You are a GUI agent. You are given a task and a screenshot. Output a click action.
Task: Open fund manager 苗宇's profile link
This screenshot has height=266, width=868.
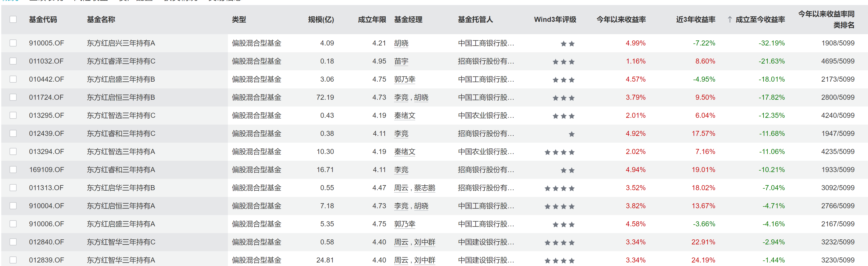tap(401, 61)
